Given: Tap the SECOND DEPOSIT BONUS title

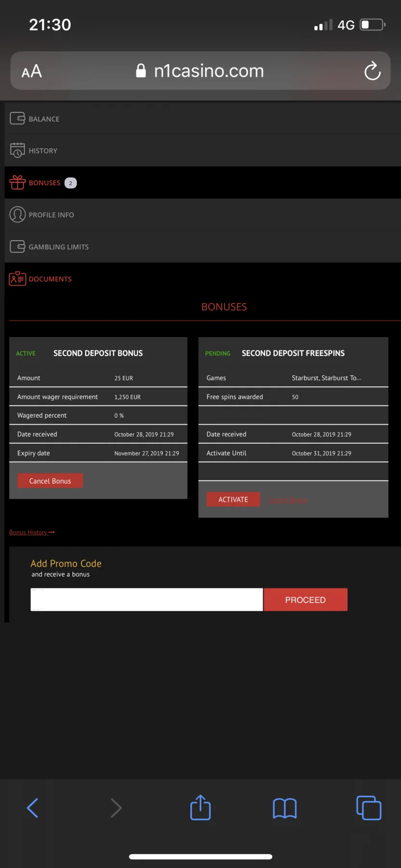Looking at the screenshot, I should [98, 353].
